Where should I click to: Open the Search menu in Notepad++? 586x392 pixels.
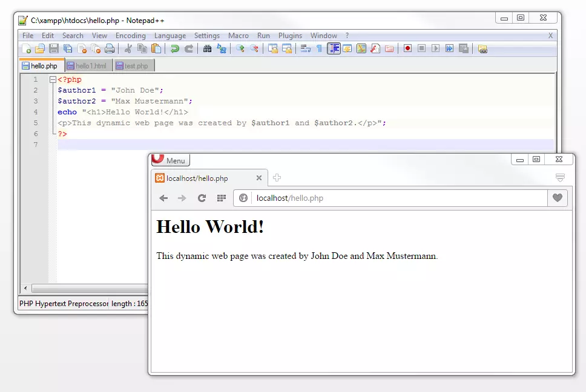[x=73, y=35]
